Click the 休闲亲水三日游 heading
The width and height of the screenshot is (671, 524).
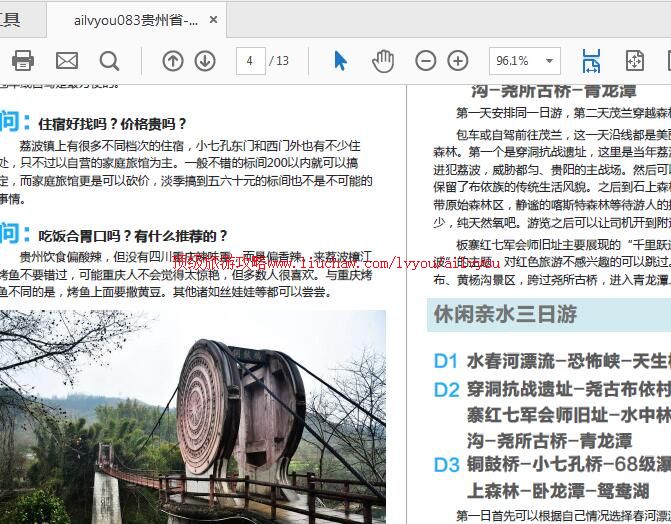[505, 314]
